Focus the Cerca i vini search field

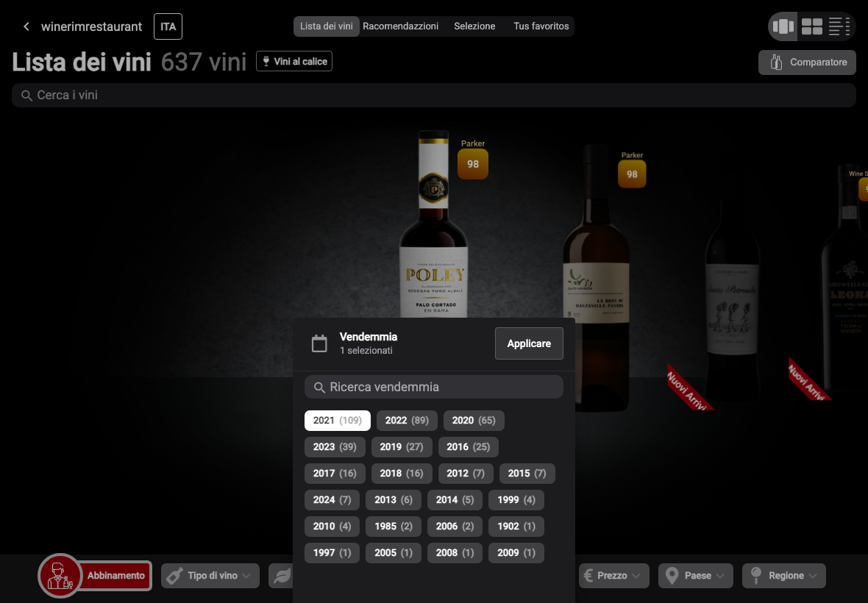click(x=434, y=95)
